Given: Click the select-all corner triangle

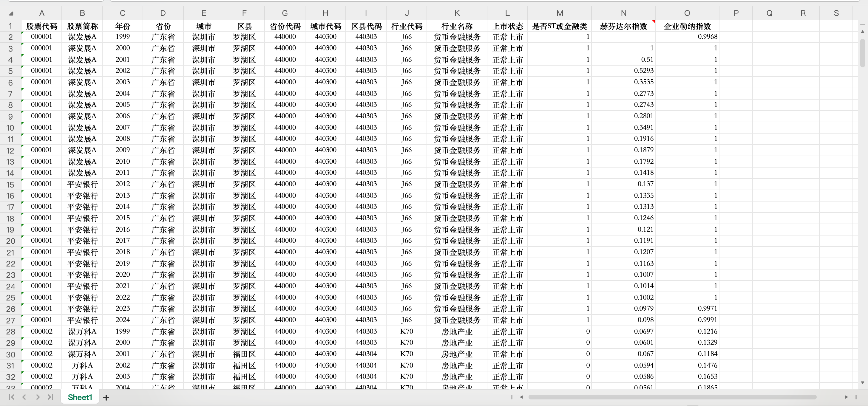Looking at the screenshot, I should coord(11,13).
